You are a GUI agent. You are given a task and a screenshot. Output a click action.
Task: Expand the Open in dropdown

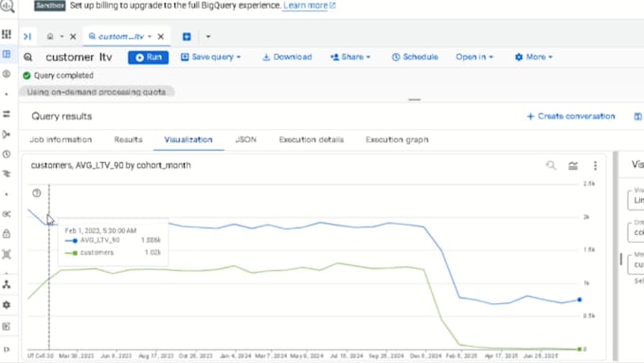pyautogui.click(x=474, y=57)
